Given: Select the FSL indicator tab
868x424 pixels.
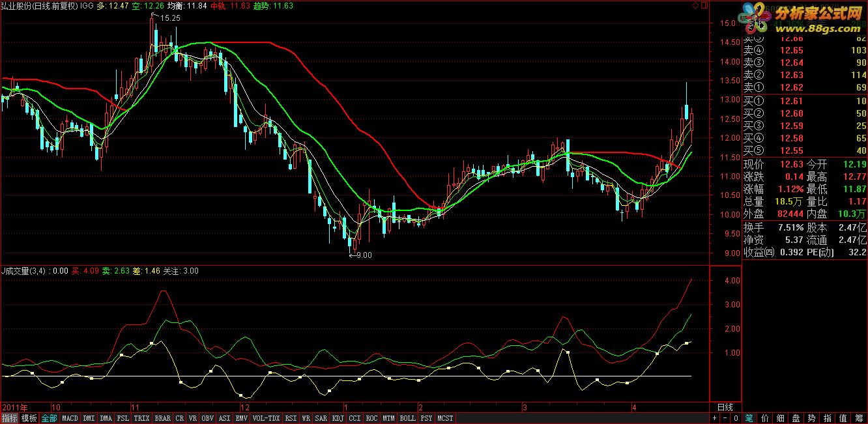Looking at the screenshot, I should (123, 418).
